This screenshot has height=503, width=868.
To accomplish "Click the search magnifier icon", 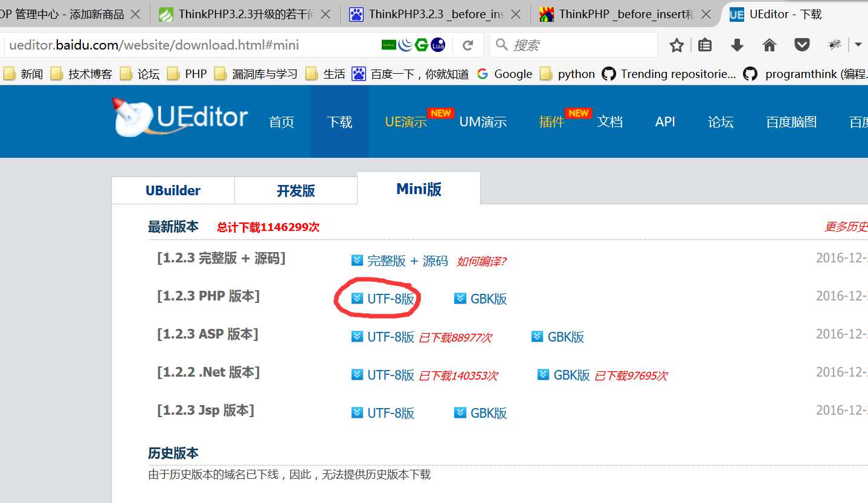I will [x=502, y=44].
